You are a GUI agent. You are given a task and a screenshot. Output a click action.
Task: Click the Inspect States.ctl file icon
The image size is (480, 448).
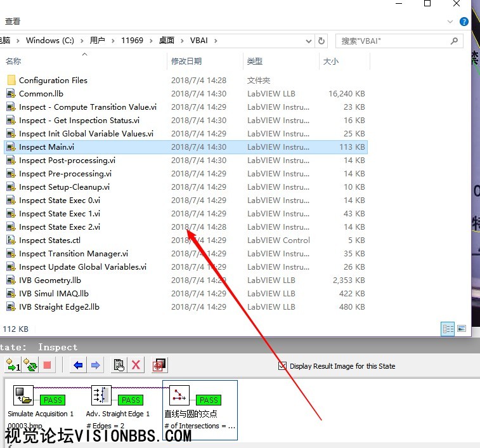point(11,240)
